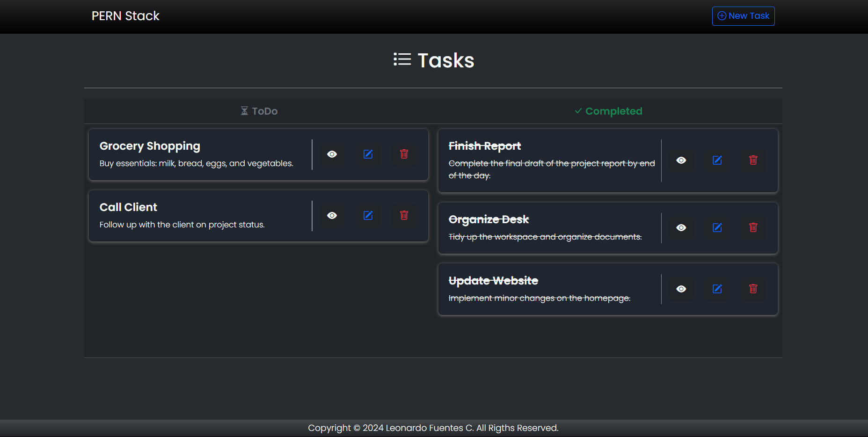Click 'Implement minor changes' description
This screenshot has width=868, height=437.
540,298
